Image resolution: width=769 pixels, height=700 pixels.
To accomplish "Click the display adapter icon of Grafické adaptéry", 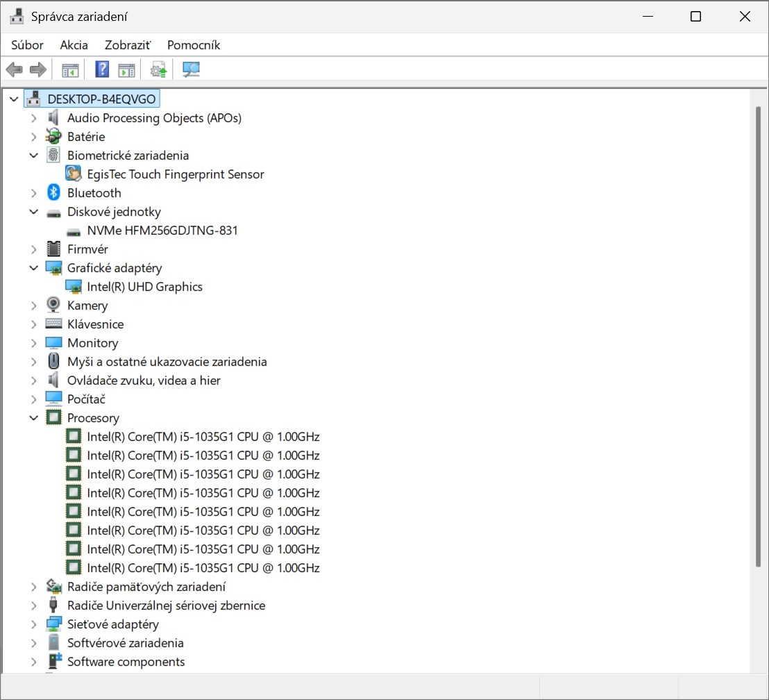I will coord(53,268).
